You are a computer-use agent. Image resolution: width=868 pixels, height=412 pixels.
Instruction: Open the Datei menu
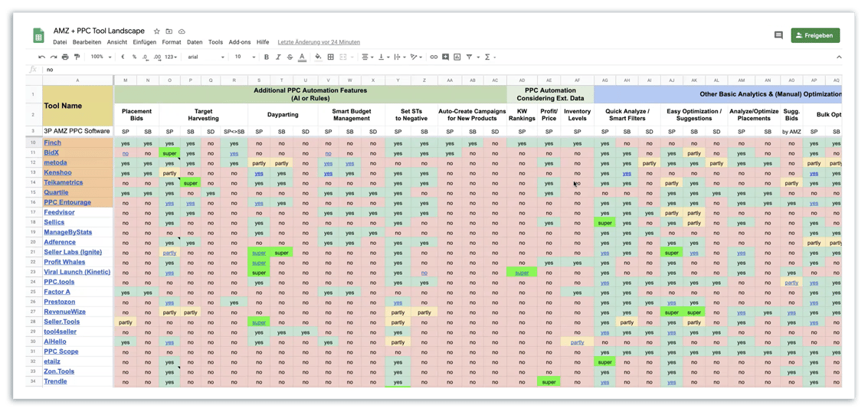point(60,42)
